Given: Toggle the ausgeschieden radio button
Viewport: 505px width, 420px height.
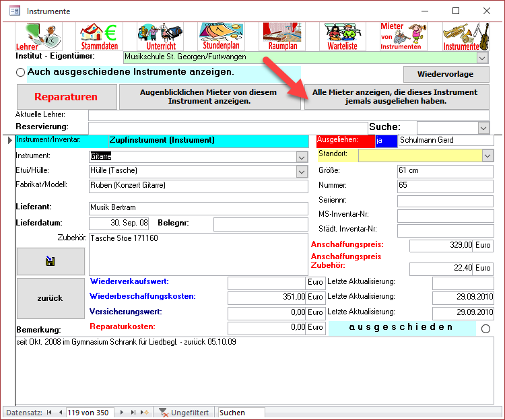Looking at the screenshot, I should coord(486,328).
